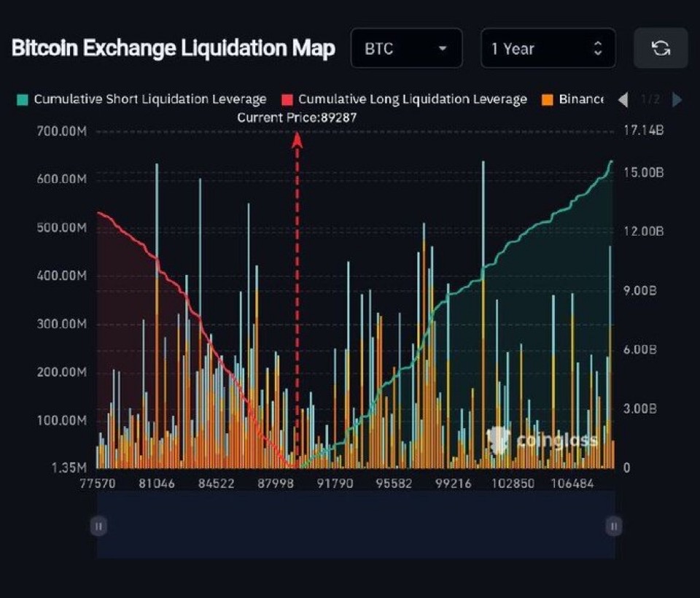Click the Coinglass watermark logo
The image size is (700, 598).
[x=499, y=439]
